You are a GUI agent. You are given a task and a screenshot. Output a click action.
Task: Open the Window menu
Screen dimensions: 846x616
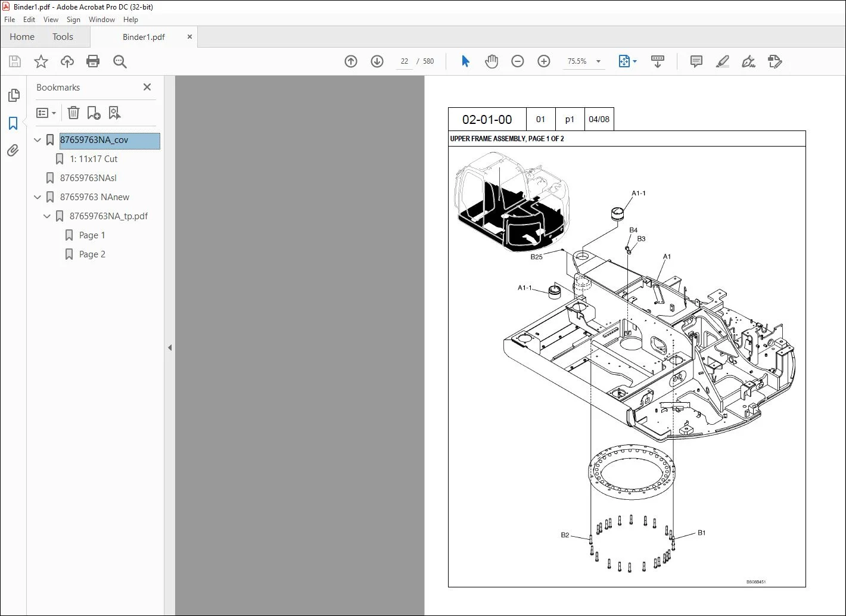tap(102, 20)
